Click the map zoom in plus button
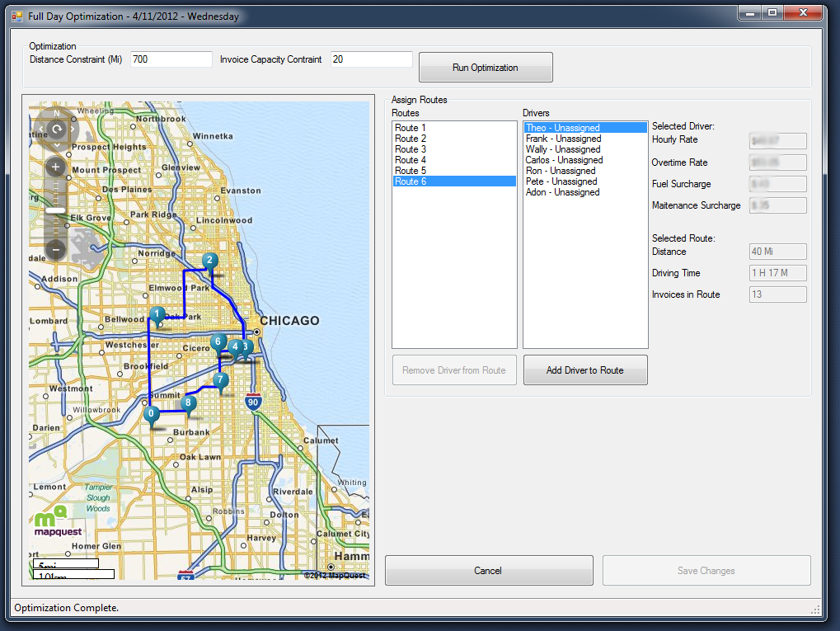 (x=55, y=167)
